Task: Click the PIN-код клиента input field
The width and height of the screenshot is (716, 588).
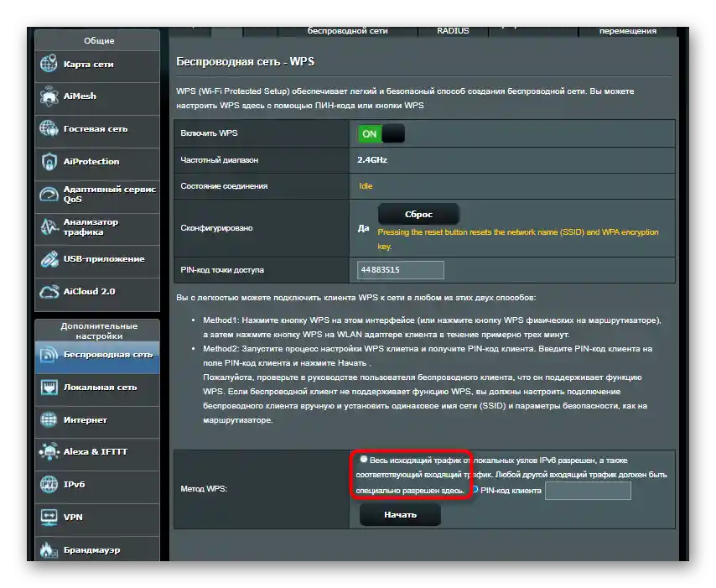Action: pyautogui.click(x=589, y=491)
